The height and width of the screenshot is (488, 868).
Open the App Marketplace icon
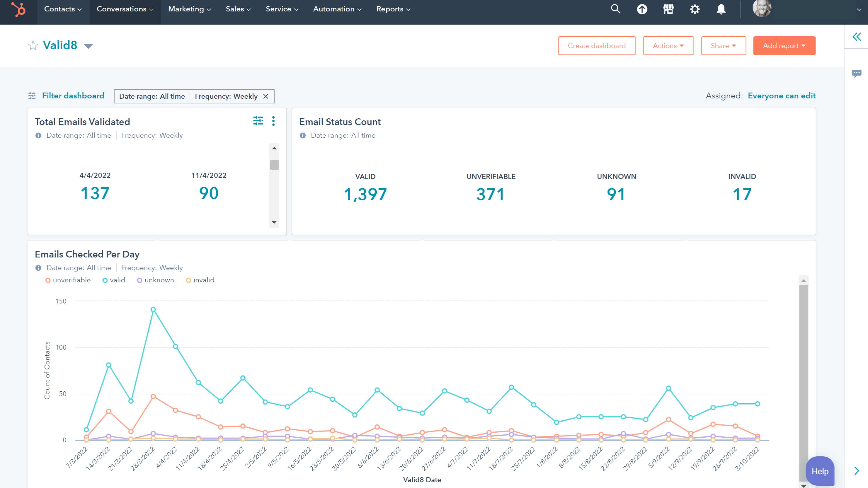pyautogui.click(x=668, y=9)
